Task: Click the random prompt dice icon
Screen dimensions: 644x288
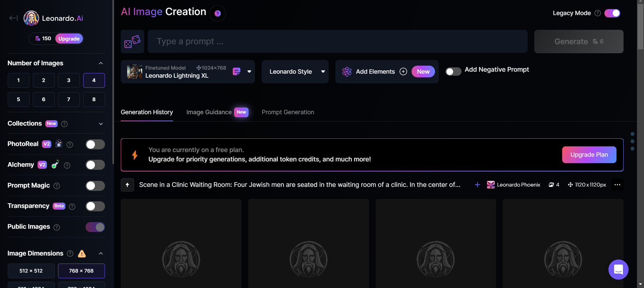Action: coord(132,42)
